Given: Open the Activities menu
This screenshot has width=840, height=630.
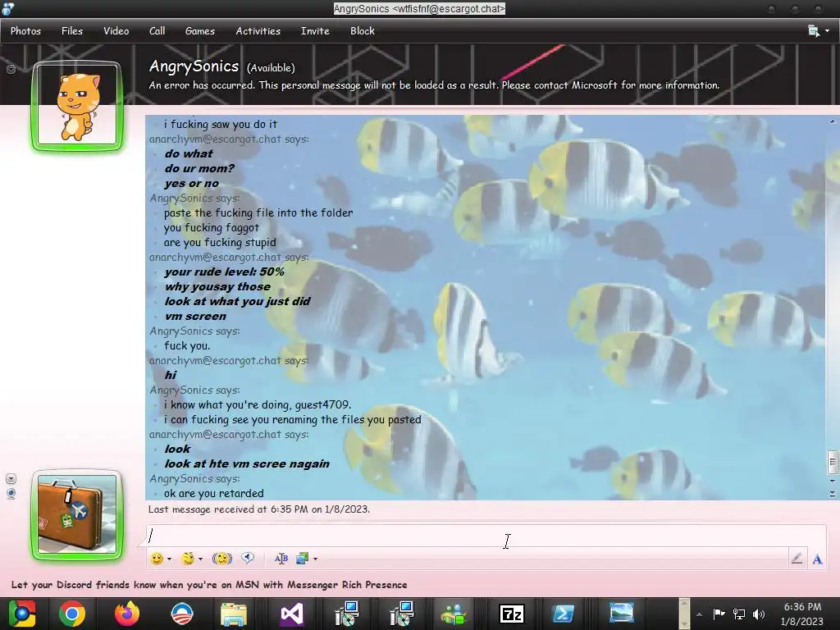Looking at the screenshot, I should (x=258, y=31).
